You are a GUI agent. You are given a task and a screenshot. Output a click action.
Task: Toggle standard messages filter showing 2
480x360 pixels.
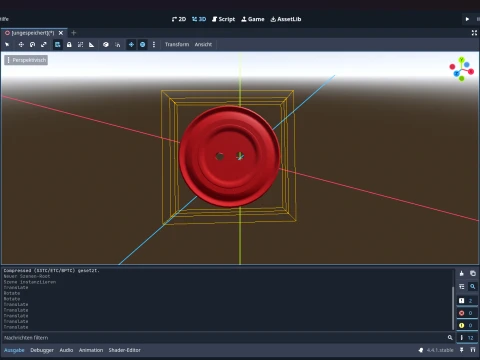(x=467, y=300)
